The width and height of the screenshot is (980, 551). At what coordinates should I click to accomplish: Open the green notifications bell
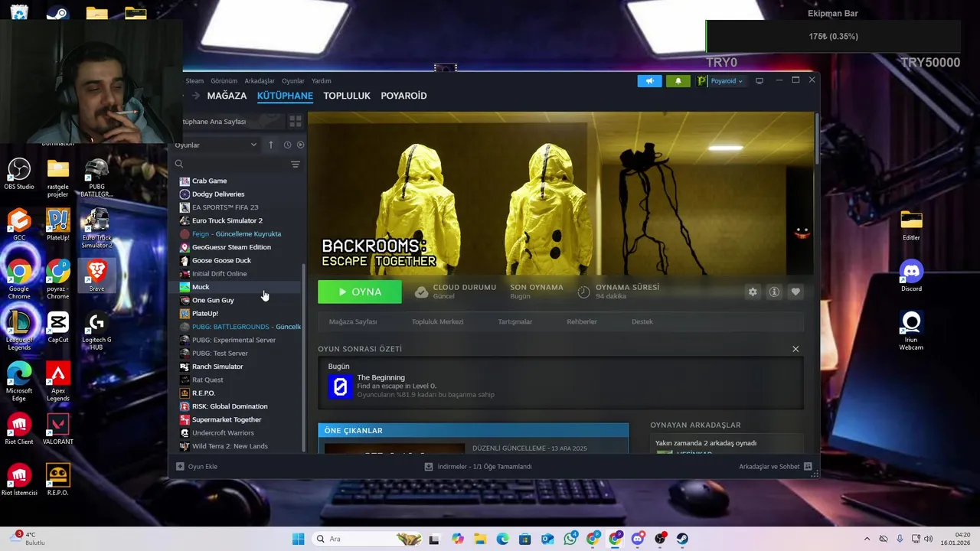point(678,81)
